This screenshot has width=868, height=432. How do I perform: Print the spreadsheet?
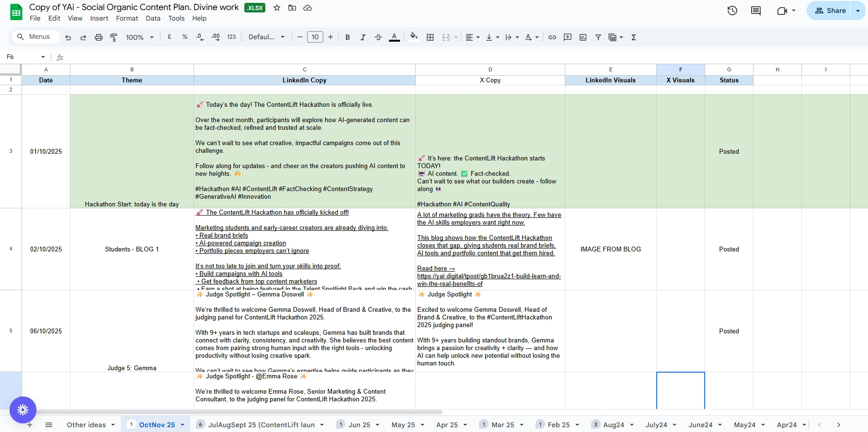click(99, 37)
